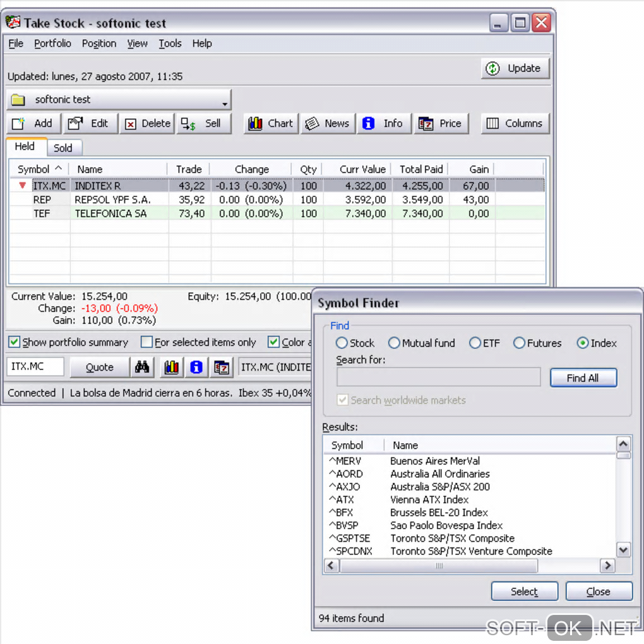The width and height of the screenshot is (644, 644).
Task: Open the View menu
Action: pos(137,44)
